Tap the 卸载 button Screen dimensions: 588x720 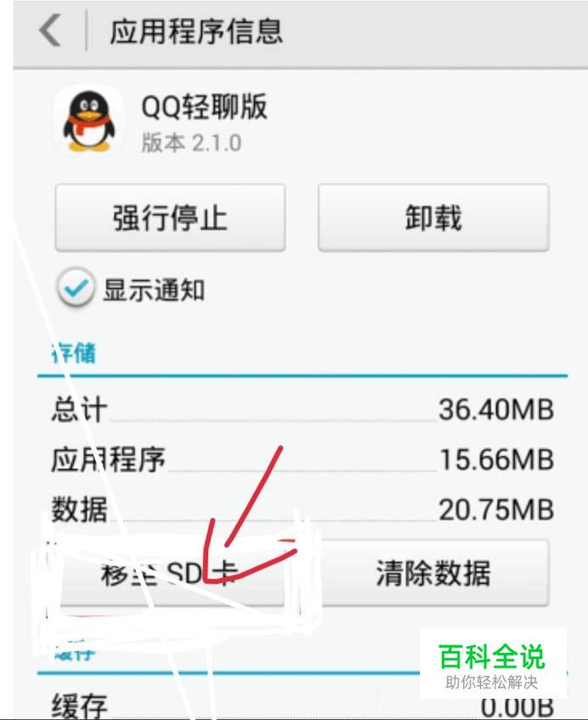(433, 218)
